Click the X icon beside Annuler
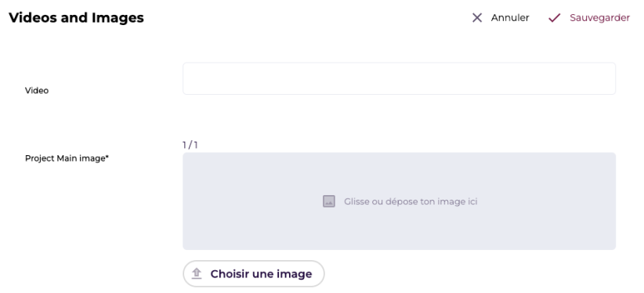 (477, 18)
